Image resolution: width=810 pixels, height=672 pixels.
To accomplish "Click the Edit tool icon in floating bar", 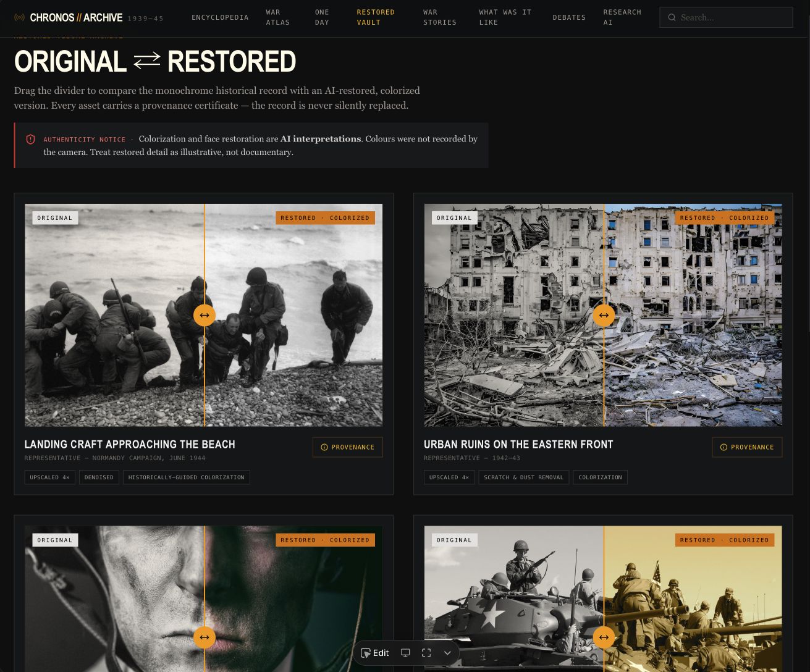I will (x=366, y=653).
